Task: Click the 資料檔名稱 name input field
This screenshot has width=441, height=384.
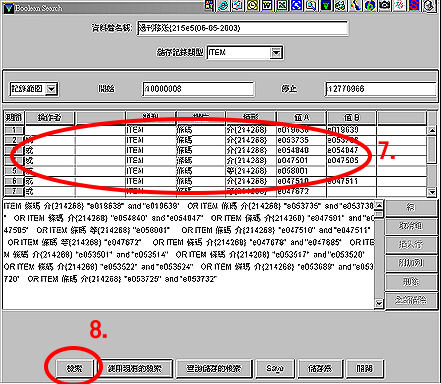Action: pyautogui.click(x=242, y=28)
